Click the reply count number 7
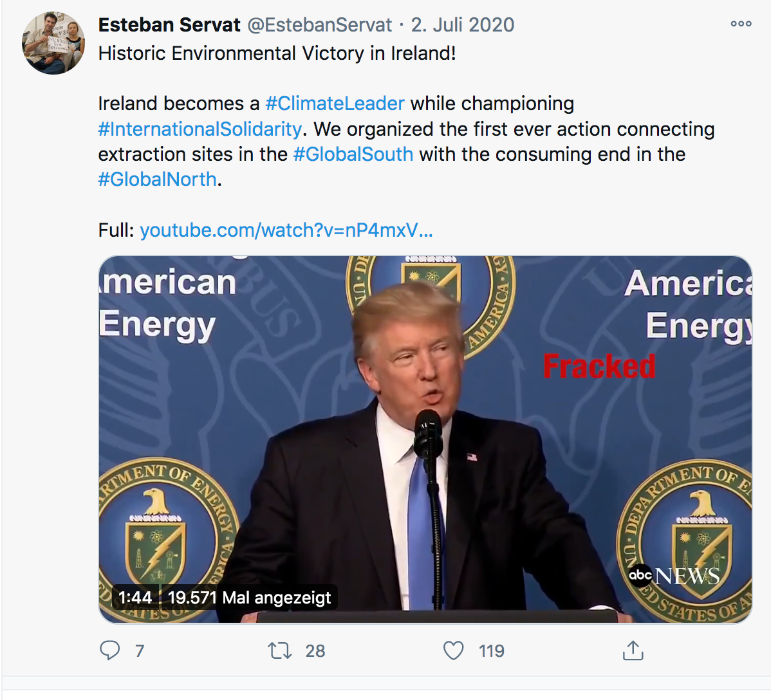Screen dimensions: 771x700 [x=140, y=651]
